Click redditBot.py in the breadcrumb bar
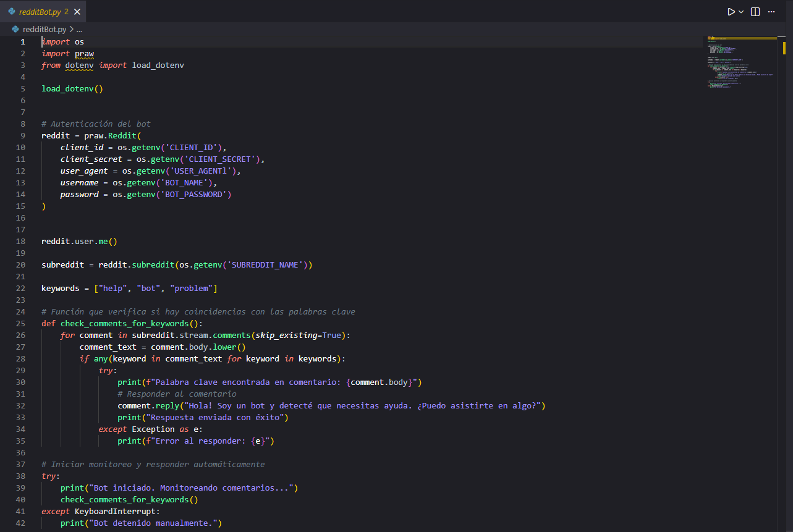This screenshot has width=793, height=532. click(44, 29)
